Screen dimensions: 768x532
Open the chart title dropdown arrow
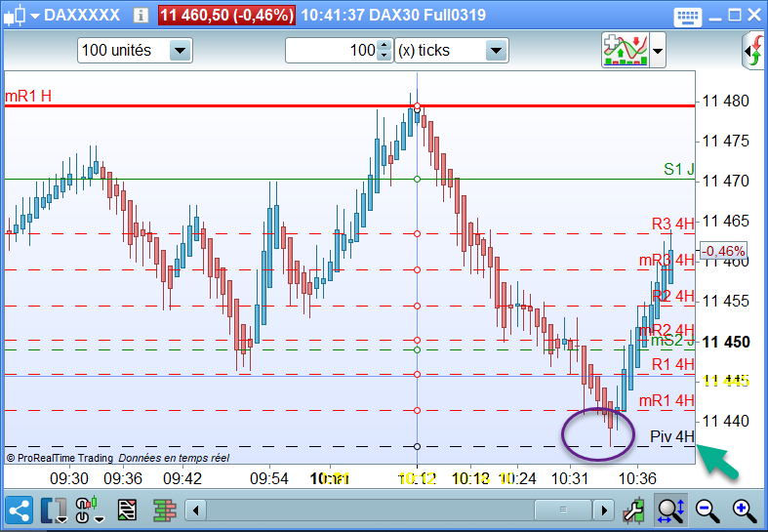point(35,16)
